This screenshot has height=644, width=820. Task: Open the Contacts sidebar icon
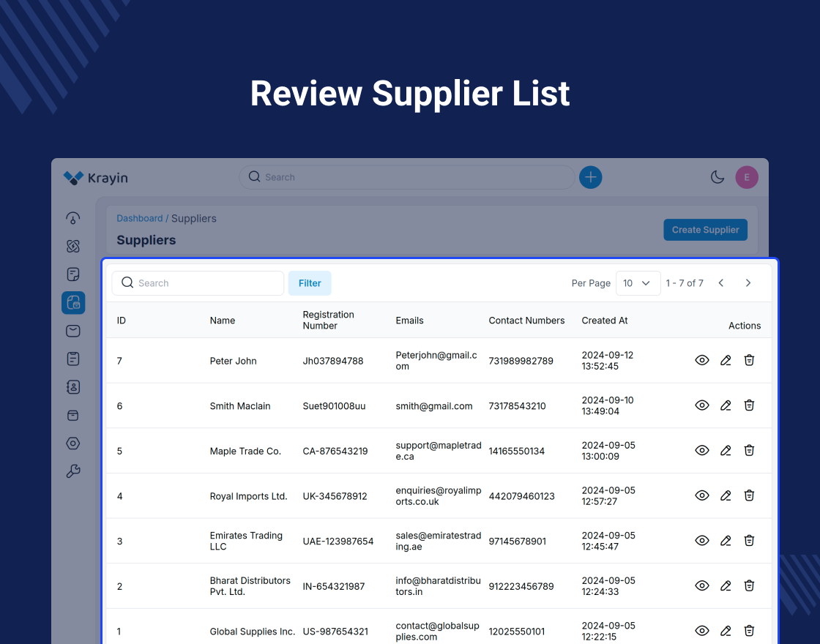click(x=73, y=387)
